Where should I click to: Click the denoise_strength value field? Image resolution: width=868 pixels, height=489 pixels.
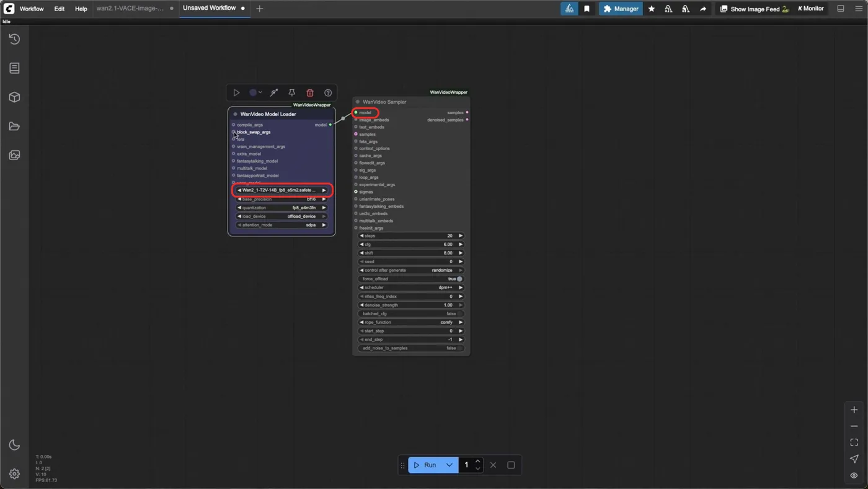click(x=411, y=305)
